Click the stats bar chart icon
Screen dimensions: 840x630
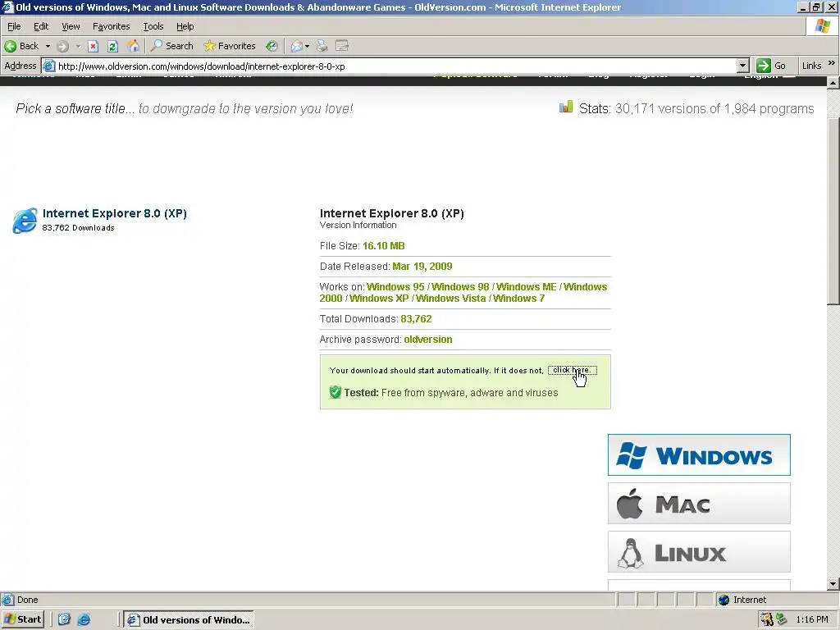(566, 107)
